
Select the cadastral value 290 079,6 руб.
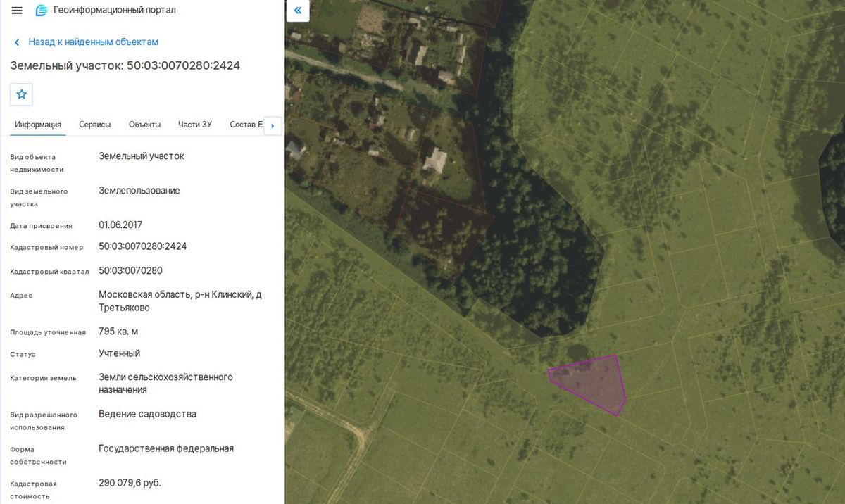(x=130, y=483)
